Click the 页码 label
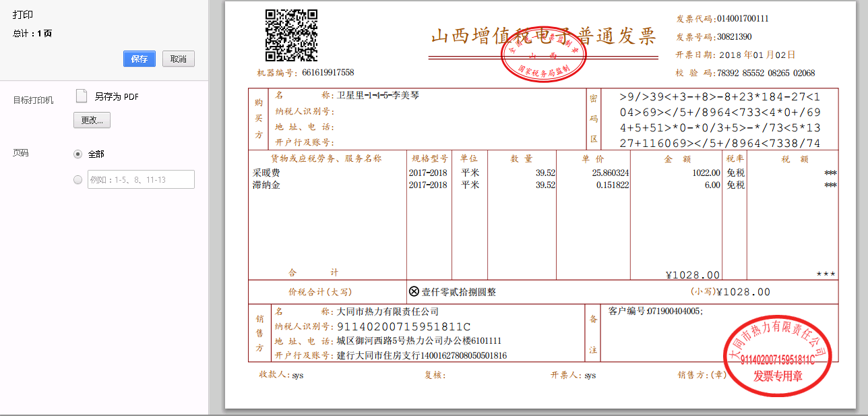This screenshot has height=416, width=868. (21, 153)
